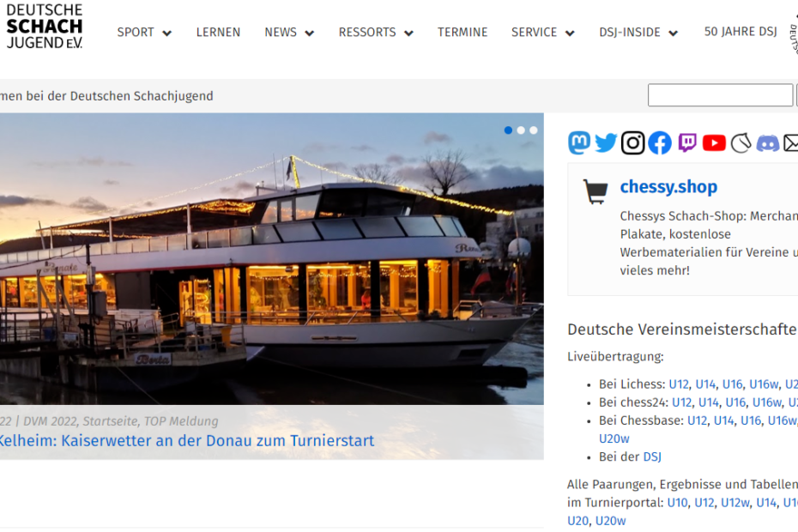Switch to the second carousel slide dot

[x=521, y=130]
